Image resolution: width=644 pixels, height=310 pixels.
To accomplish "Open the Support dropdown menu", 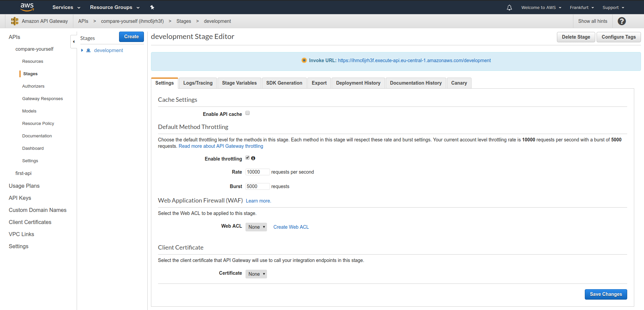I will pos(613,7).
